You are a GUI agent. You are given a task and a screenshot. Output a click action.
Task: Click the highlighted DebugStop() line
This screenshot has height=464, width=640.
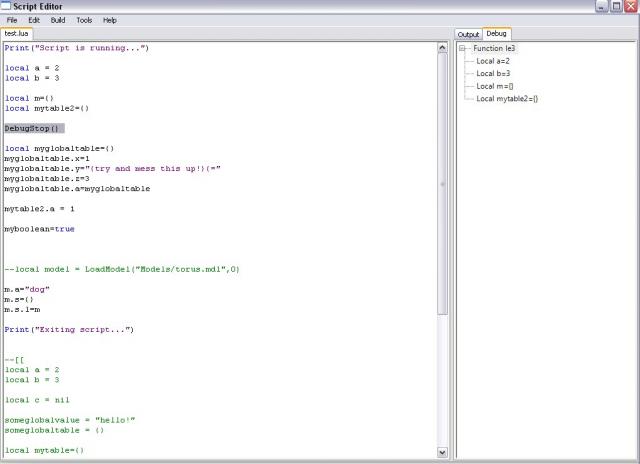coord(33,128)
